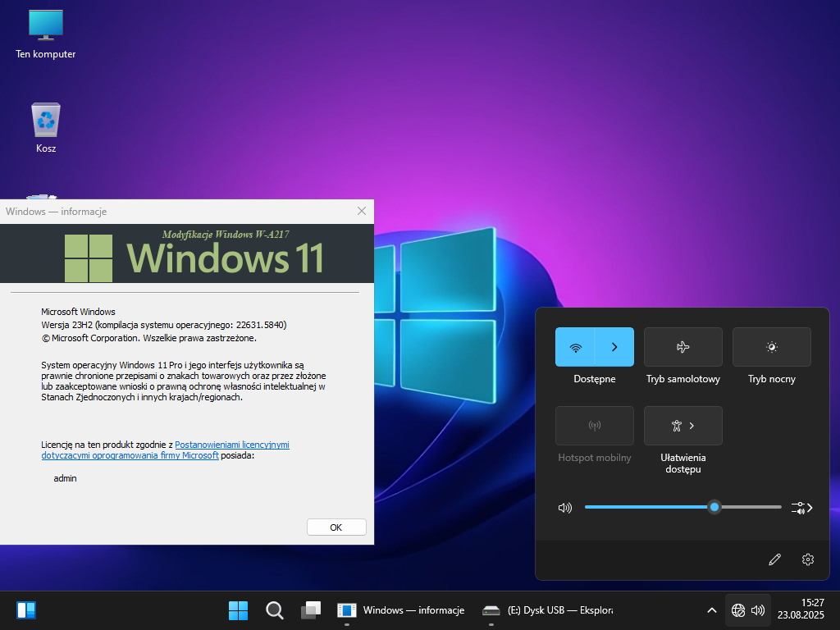Expand Ułatwienia dostępu accessibility options

pyautogui.click(x=682, y=426)
